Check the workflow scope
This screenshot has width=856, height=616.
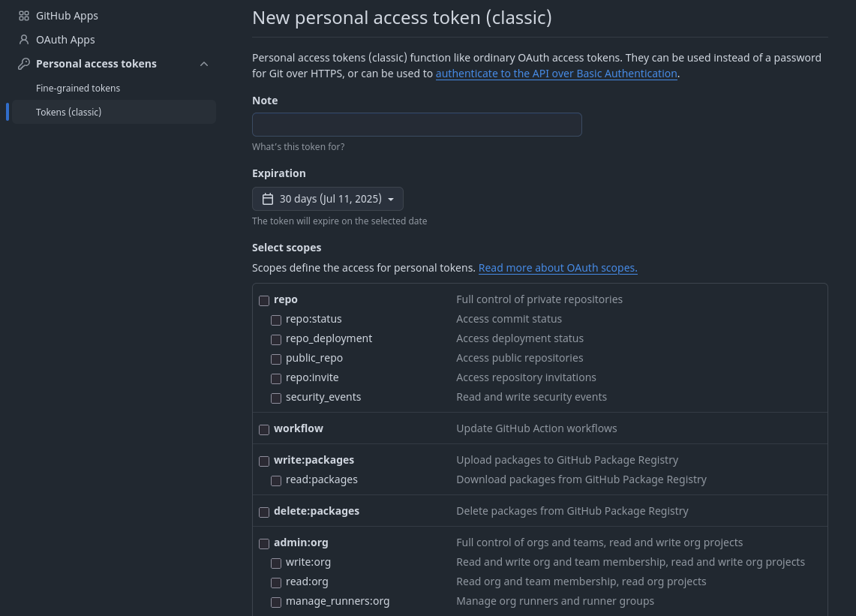(264, 429)
